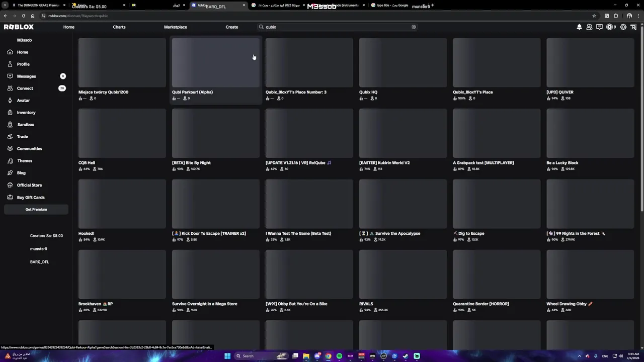Viewport: 644px width, 362px height.
Task: Click the Themes sidebar icon
Action: [x=10, y=161]
